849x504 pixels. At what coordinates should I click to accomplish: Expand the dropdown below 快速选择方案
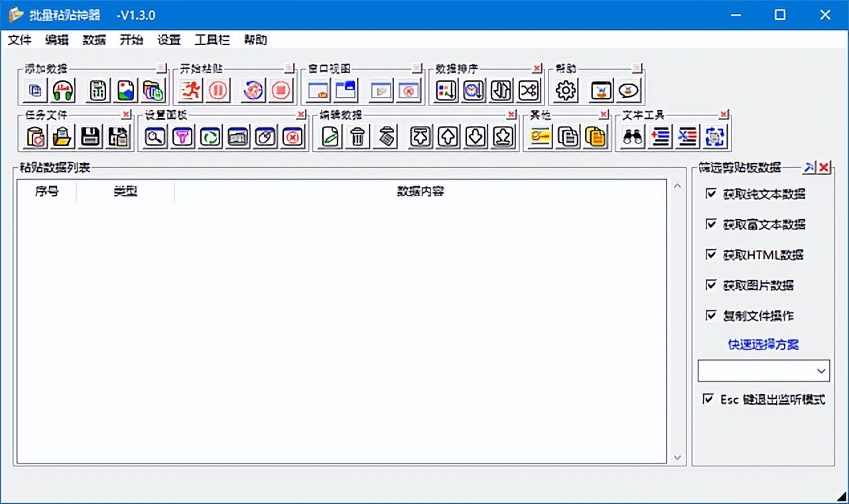point(822,371)
